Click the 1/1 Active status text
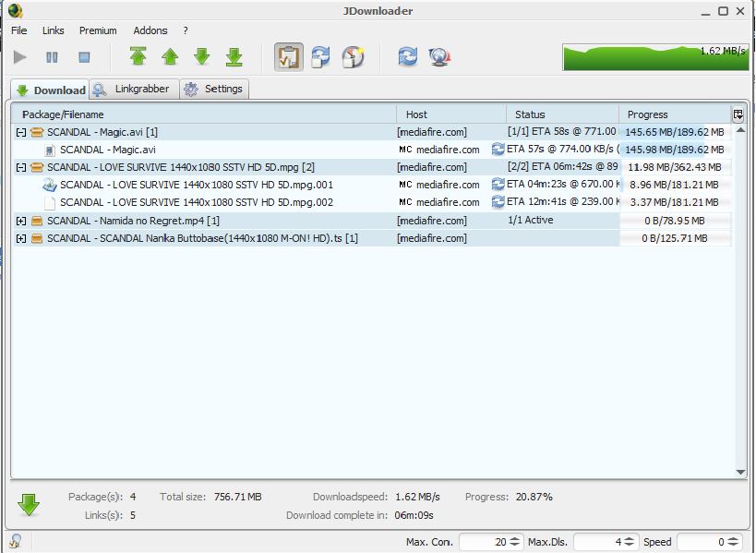Viewport: 756px width, 553px height. (x=531, y=221)
